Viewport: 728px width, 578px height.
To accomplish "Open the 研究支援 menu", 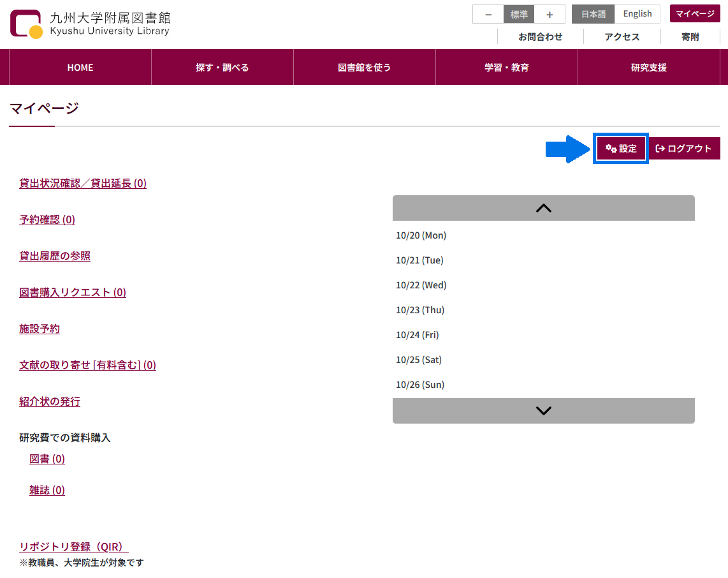I will [648, 68].
